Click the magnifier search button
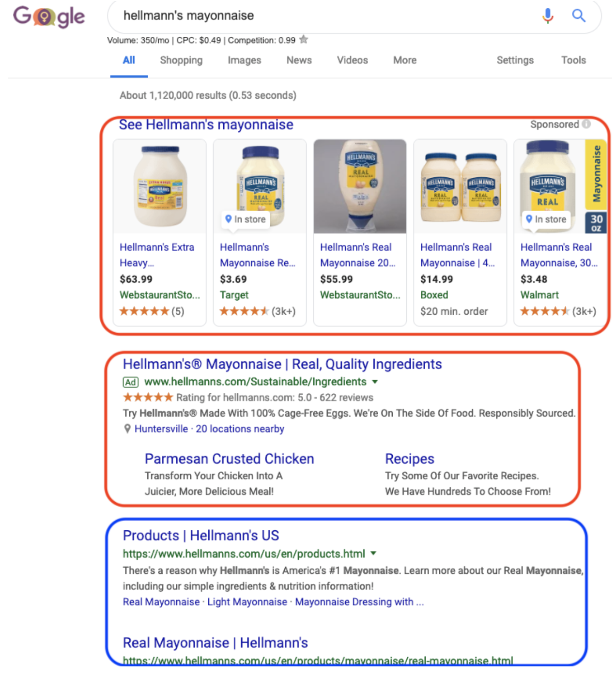 (579, 15)
